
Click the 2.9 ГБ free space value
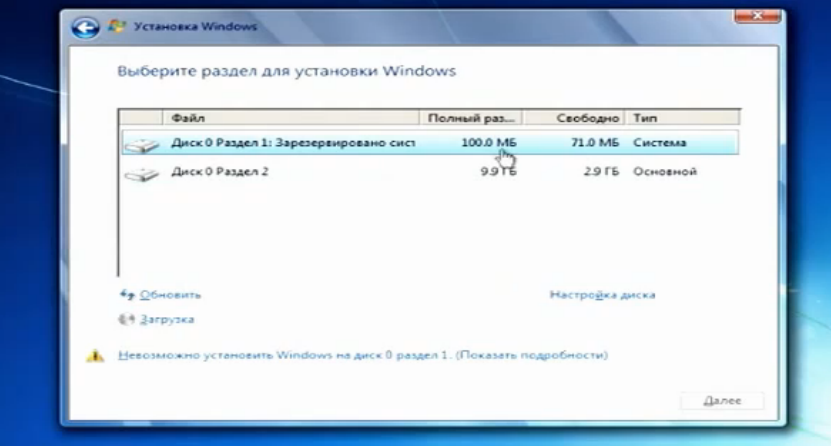coord(601,172)
